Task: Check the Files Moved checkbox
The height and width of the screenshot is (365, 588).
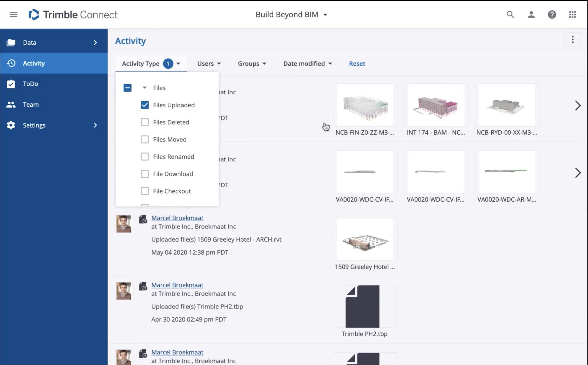Action: (145, 139)
